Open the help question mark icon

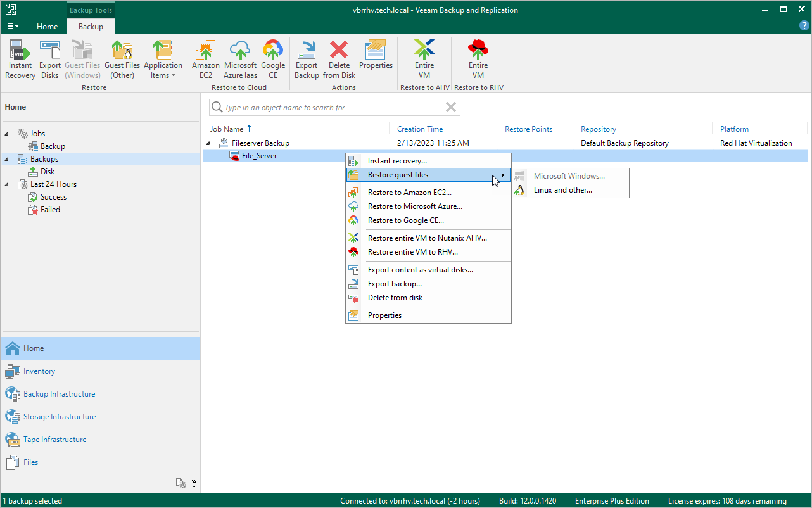pyautogui.click(x=804, y=26)
